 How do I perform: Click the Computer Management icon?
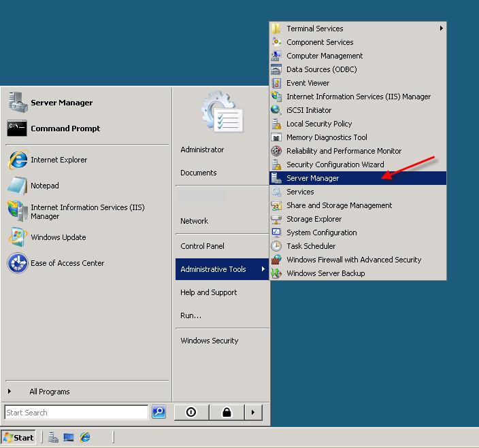pyautogui.click(x=276, y=56)
